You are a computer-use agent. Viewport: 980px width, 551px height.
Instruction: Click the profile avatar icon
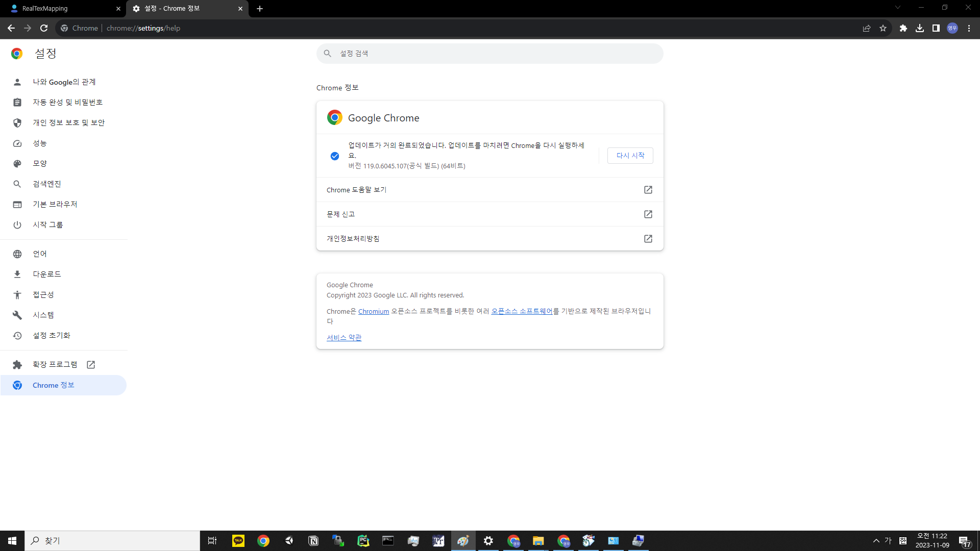(952, 28)
